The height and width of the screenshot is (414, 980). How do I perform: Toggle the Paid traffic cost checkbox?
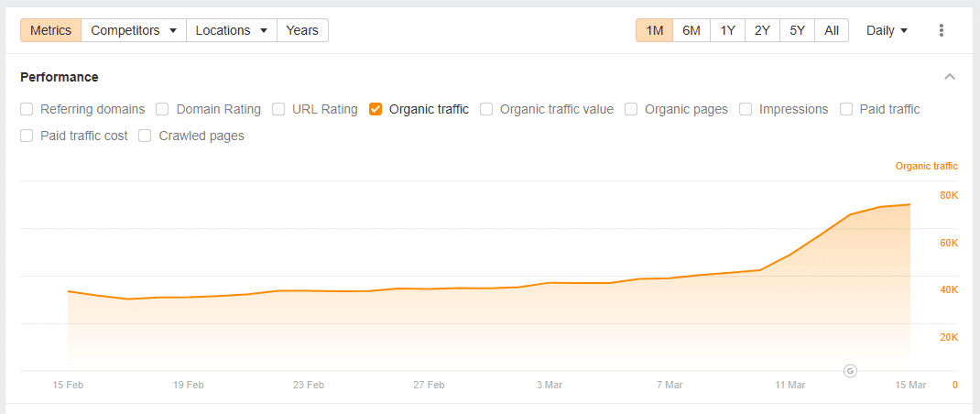[x=27, y=136]
